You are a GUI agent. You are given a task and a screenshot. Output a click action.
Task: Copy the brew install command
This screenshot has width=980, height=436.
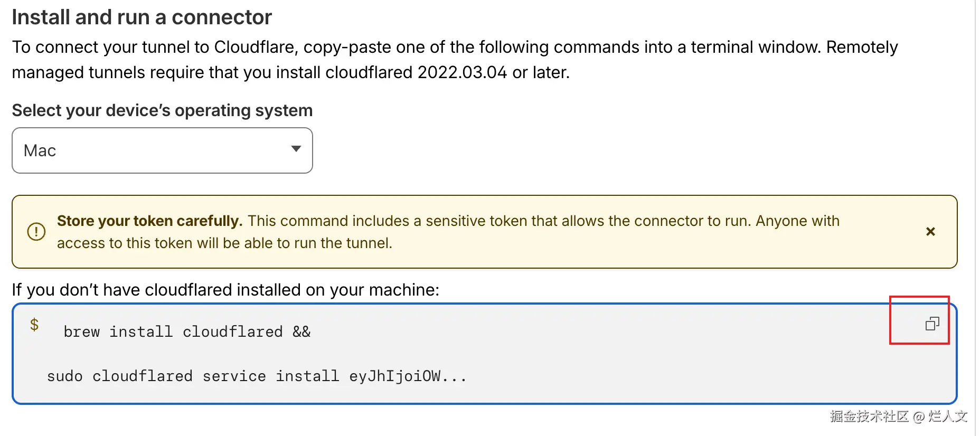click(x=932, y=324)
